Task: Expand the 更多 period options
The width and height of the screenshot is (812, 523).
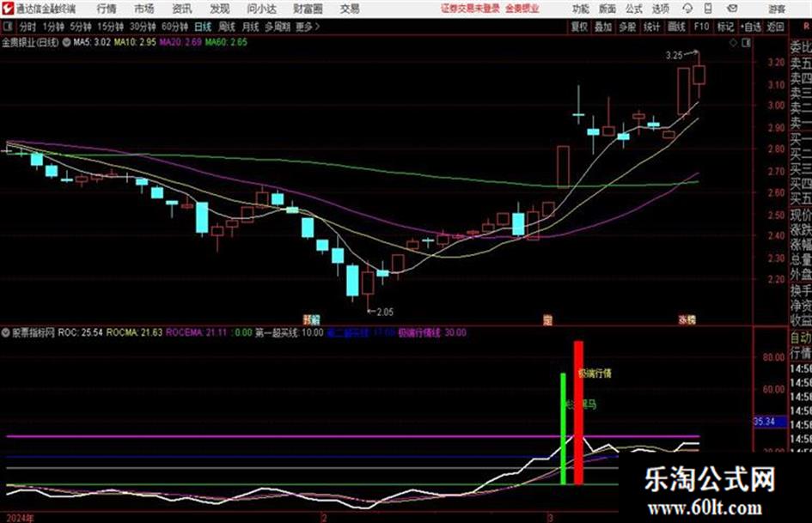Action: pos(308,27)
